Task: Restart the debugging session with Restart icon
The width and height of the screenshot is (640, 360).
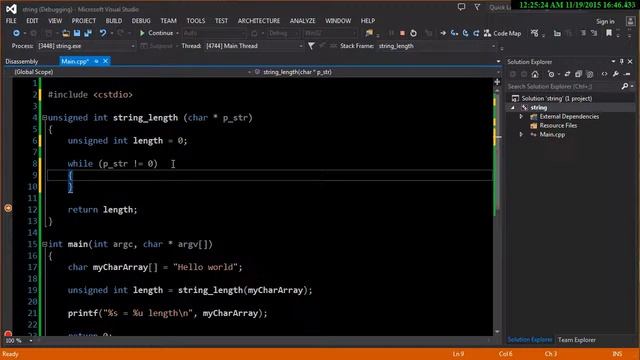Action: (413, 33)
